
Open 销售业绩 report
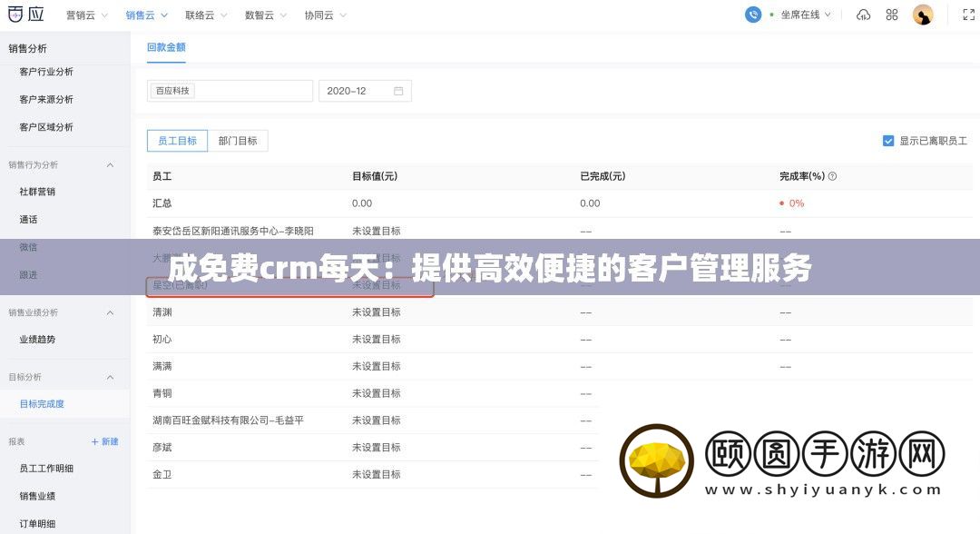37,497
